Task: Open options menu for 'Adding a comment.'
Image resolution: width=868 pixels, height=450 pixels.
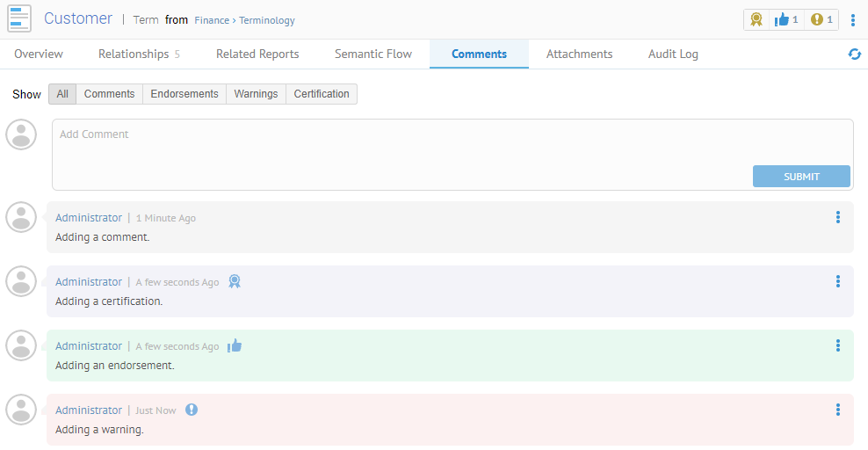Action: click(x=838, y=217)
